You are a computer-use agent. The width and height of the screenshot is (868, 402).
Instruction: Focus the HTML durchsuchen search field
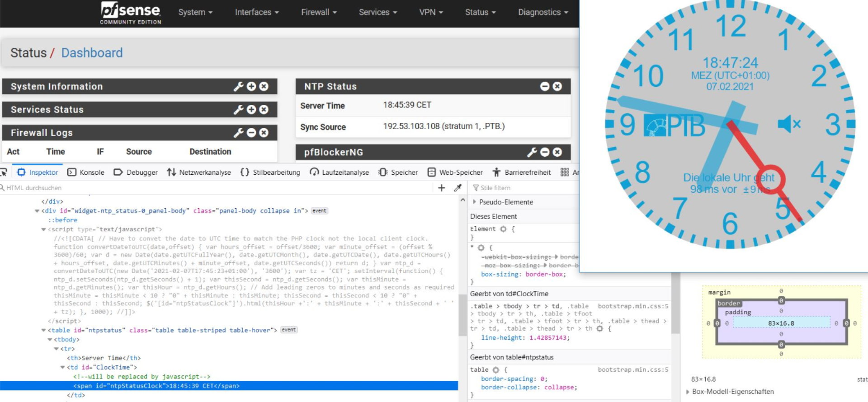[x=217, y=188]
